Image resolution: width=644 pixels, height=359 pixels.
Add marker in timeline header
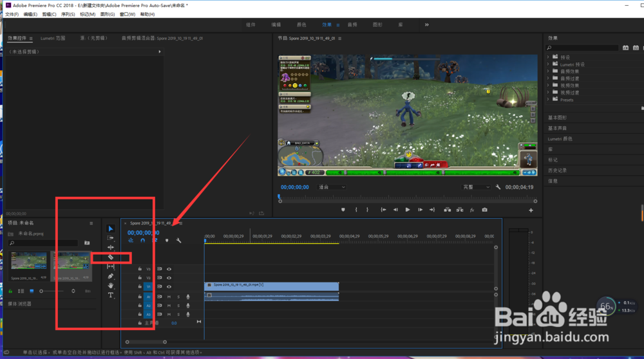tap(167, 241)
